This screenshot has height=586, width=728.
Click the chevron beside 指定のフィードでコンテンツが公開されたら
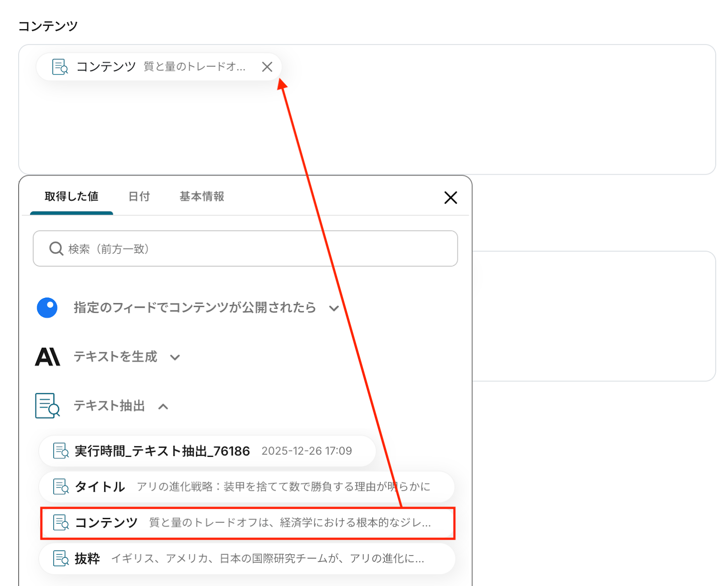[334, 308]
